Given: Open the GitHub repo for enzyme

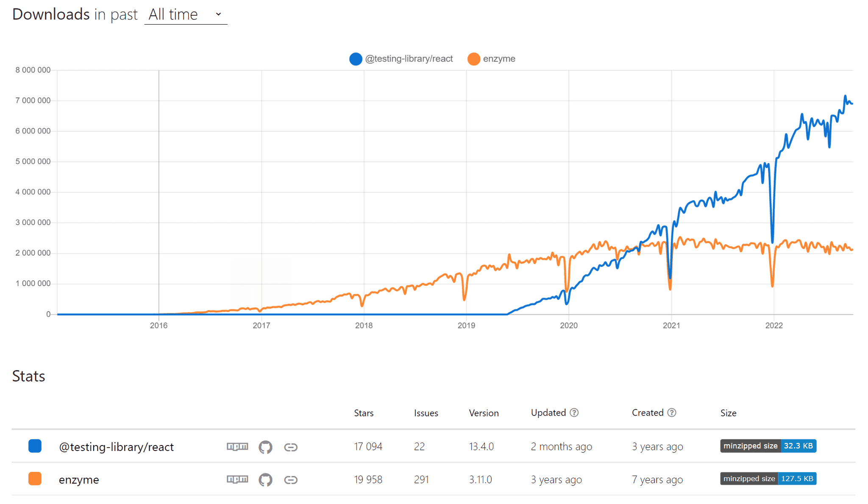Looking at the screenshot, I should pos(266,479).
